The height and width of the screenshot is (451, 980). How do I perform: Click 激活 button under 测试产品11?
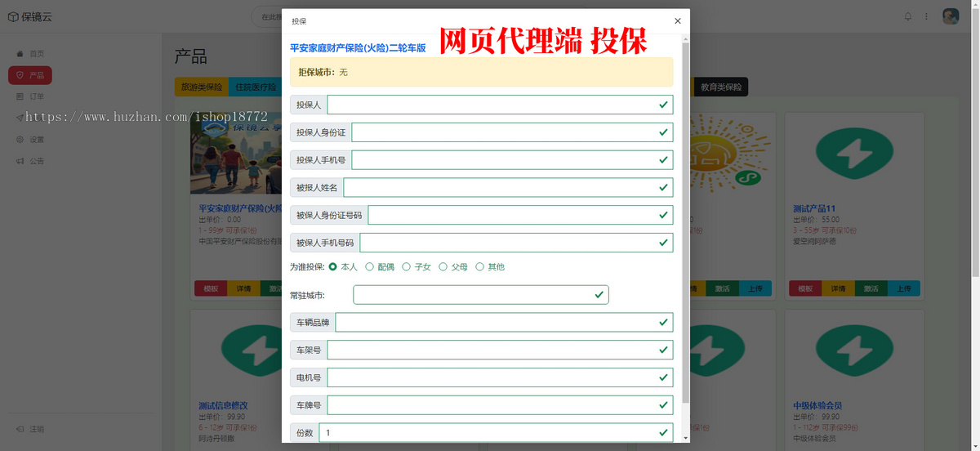(x=871, y=288)
